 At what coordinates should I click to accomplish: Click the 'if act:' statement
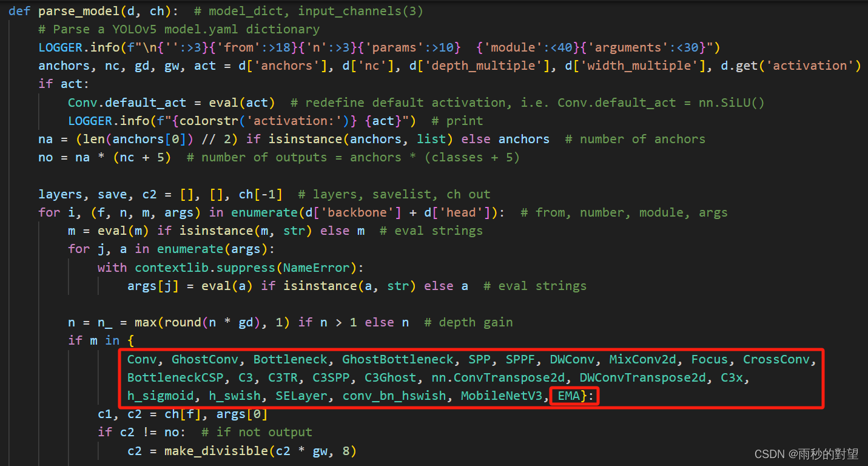pos(64,84)
